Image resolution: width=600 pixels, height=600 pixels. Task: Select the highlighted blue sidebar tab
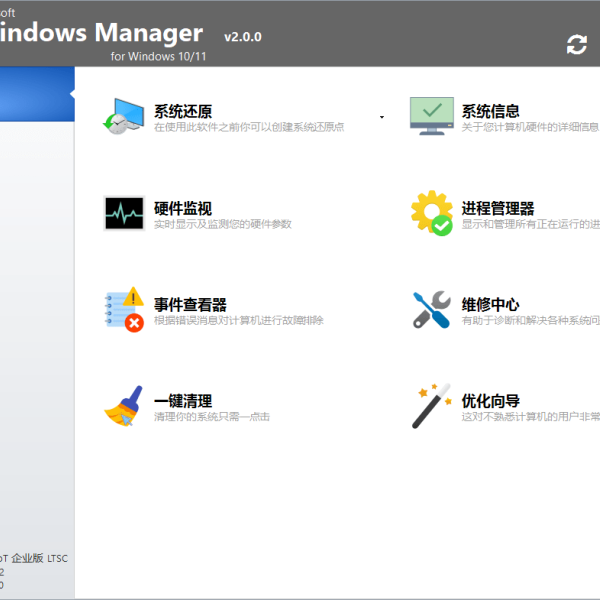[x=37, y=94]
